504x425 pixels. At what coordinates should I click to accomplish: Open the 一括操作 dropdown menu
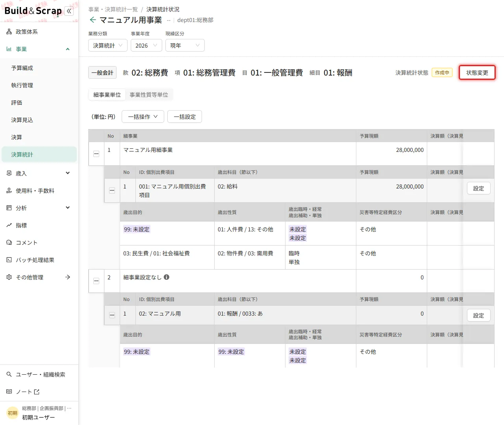pos(143,117)
